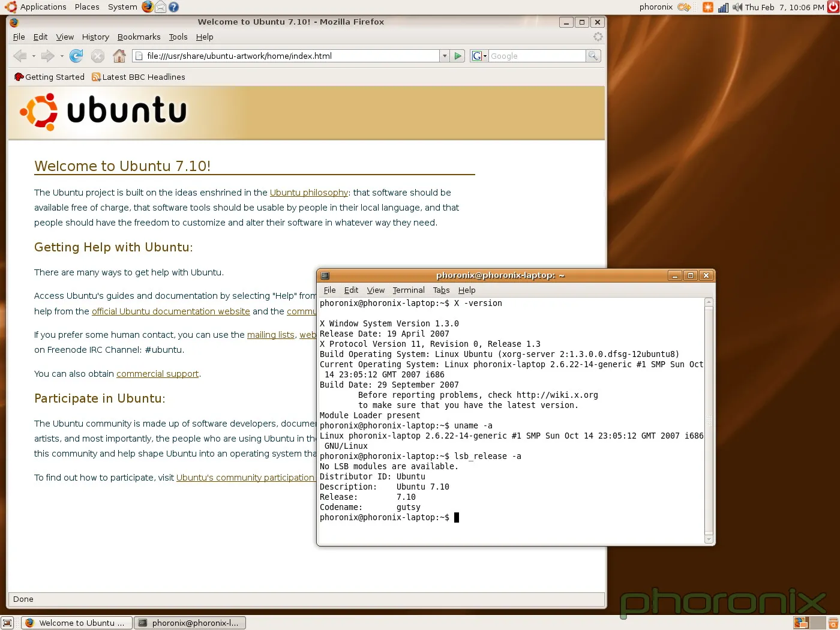
Task: Open Firefox File menu
Action: pos(19,37)
